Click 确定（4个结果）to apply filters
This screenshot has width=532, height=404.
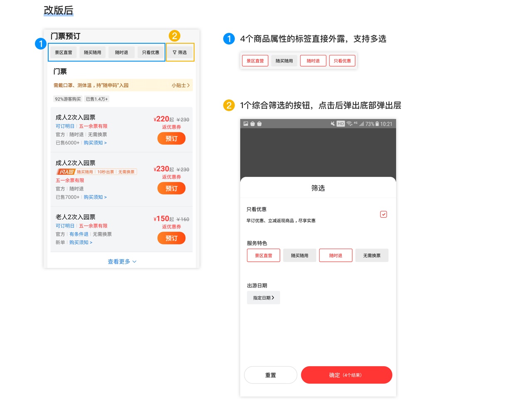point(346,375)
